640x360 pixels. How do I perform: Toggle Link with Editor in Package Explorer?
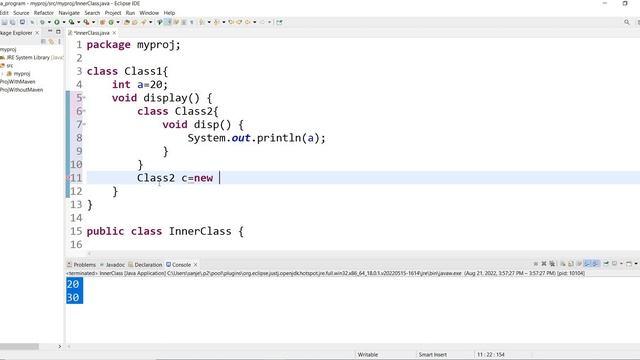[51, 41]
